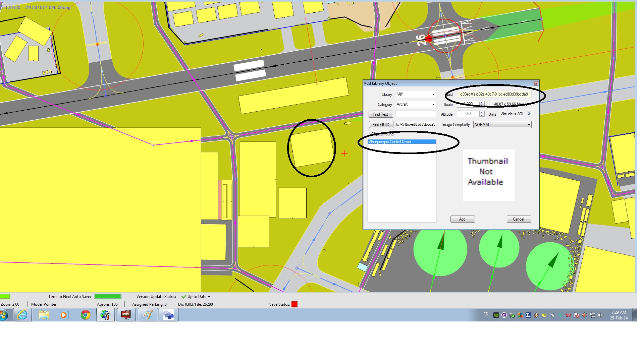
Task: Open Google Chrome from the taskbar
Action: pos(86,315)
